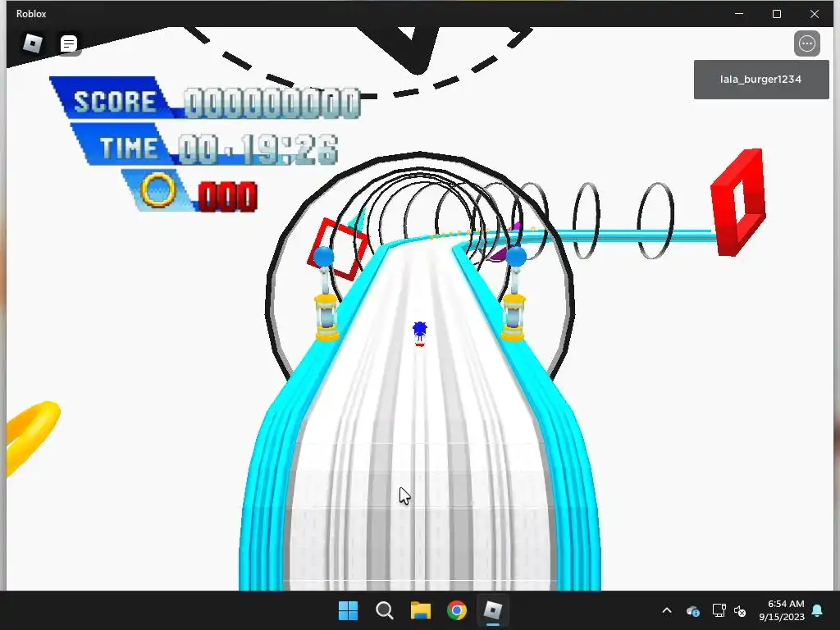Click the gold ring icon in HUD
Image resolution: width=840 pixels, height=630 pixels.
pos(157,189)
